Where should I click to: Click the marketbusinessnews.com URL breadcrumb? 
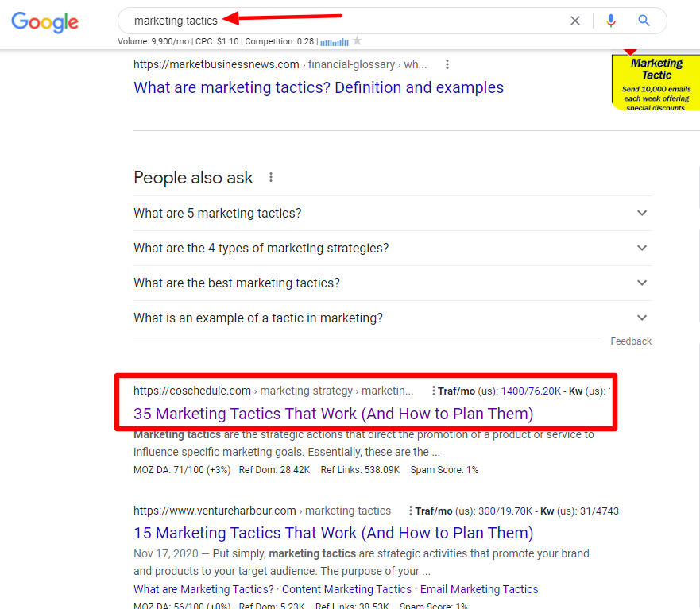[280, 64]
